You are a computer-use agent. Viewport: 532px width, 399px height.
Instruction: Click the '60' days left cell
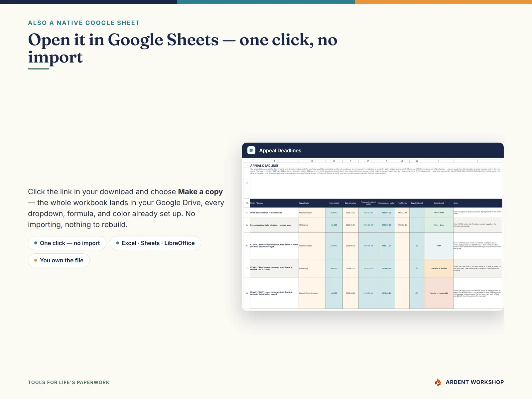click(x=417, y=246)
